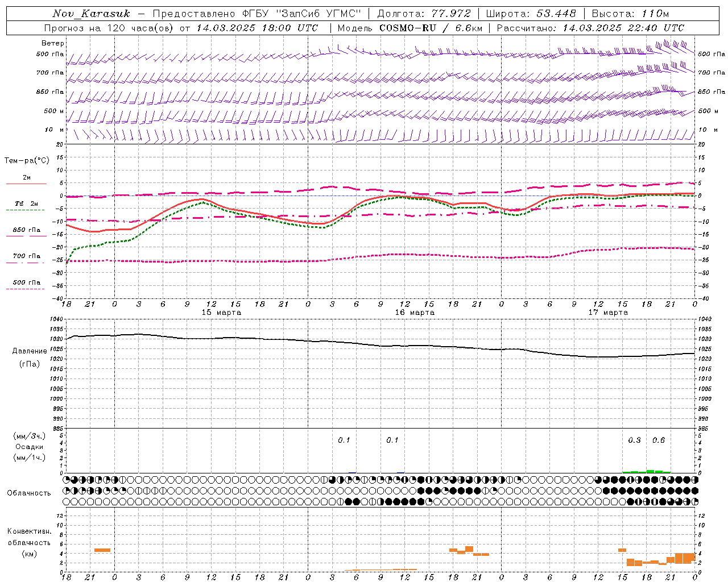Click the red line sample under 2м legend
Image resolution: width=728 pixels, height=582 pixels.
pos(26,184)
